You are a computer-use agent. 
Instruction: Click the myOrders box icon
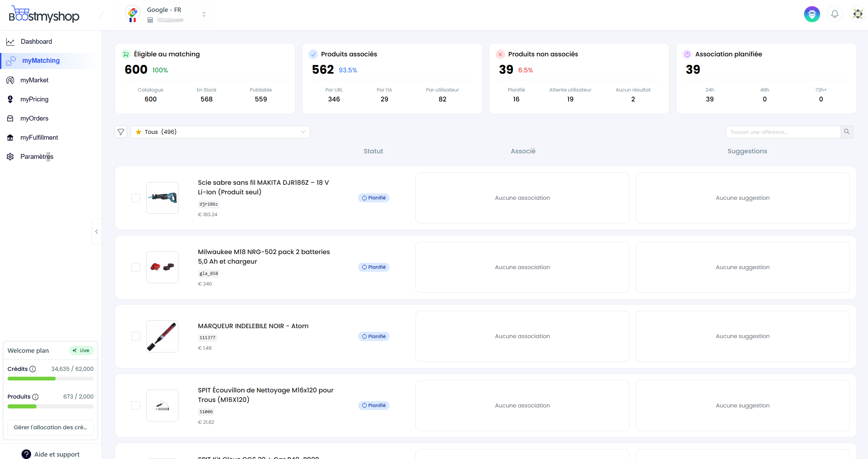click(10, 119)
